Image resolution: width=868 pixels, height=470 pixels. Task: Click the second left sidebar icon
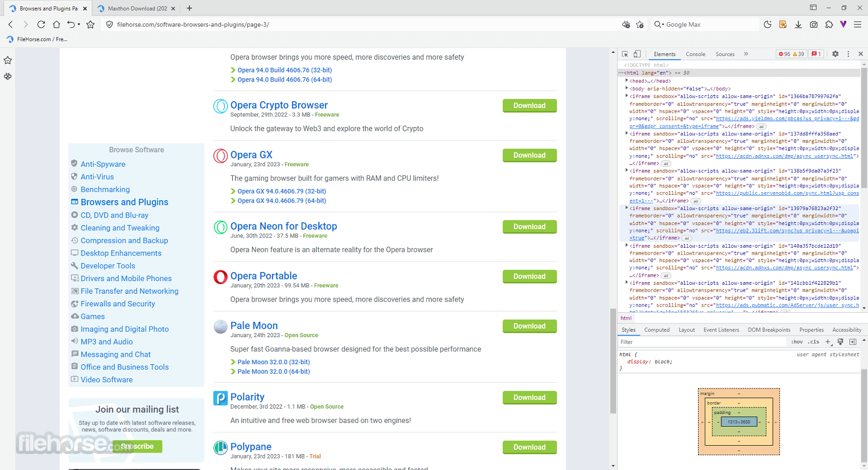(7, 76)
